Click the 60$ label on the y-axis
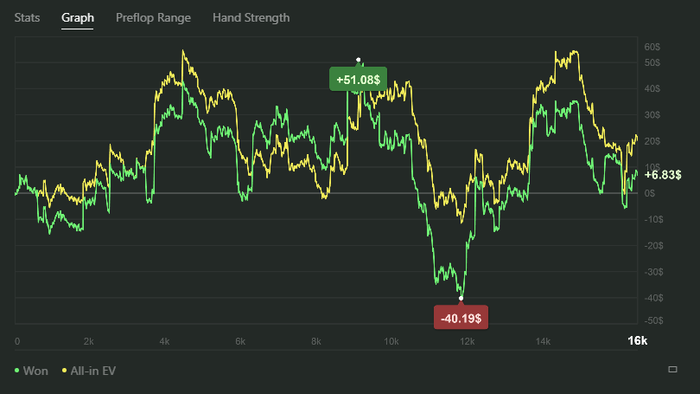This screenshot has height=394, width=700. 652,47
